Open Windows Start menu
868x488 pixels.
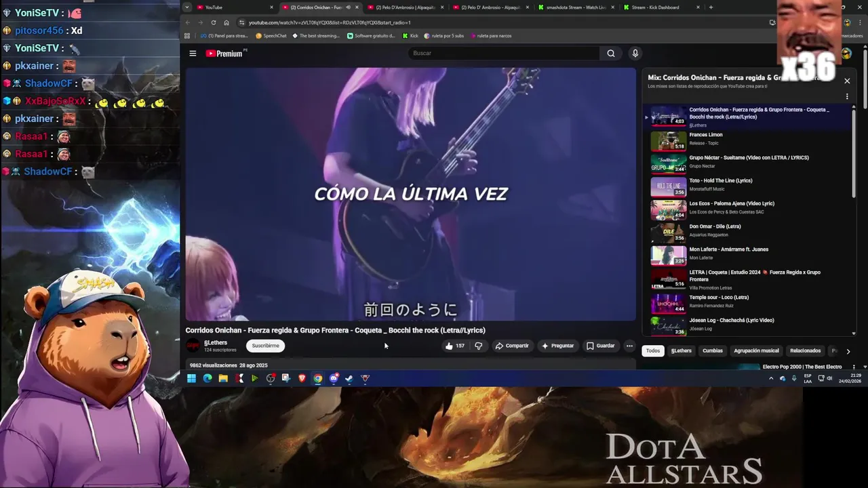[192, 378]
